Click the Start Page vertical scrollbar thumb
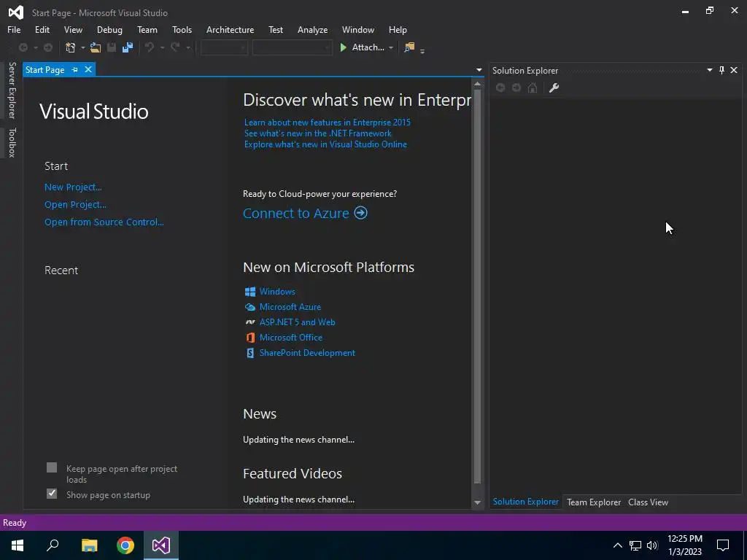 pos(477,287)
